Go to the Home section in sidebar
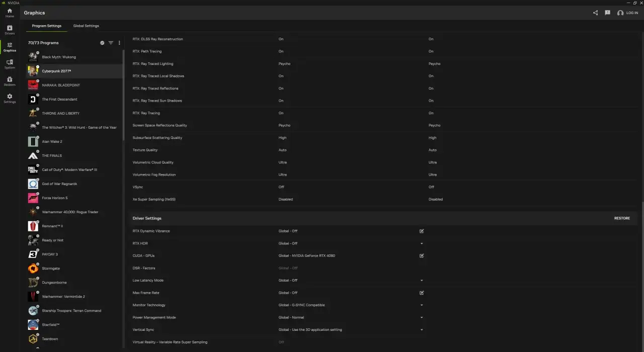Viewport: 644px width, 352px height. tap(10, 13)
